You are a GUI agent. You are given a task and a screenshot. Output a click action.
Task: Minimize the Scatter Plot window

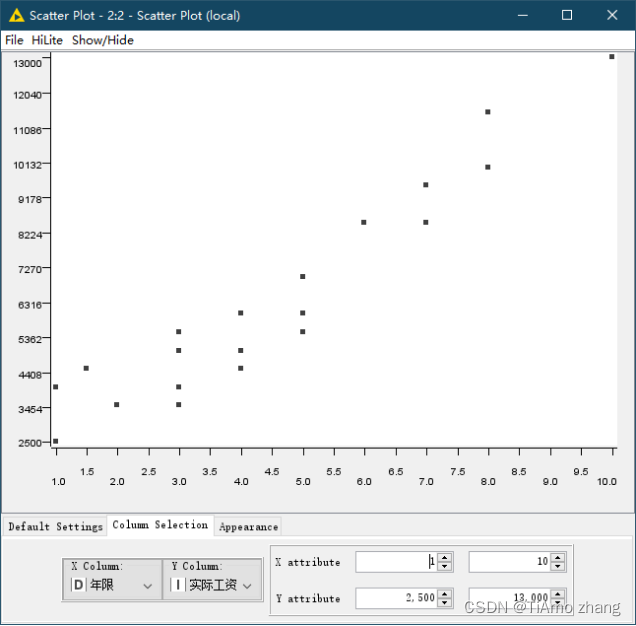tap(522, 15)
